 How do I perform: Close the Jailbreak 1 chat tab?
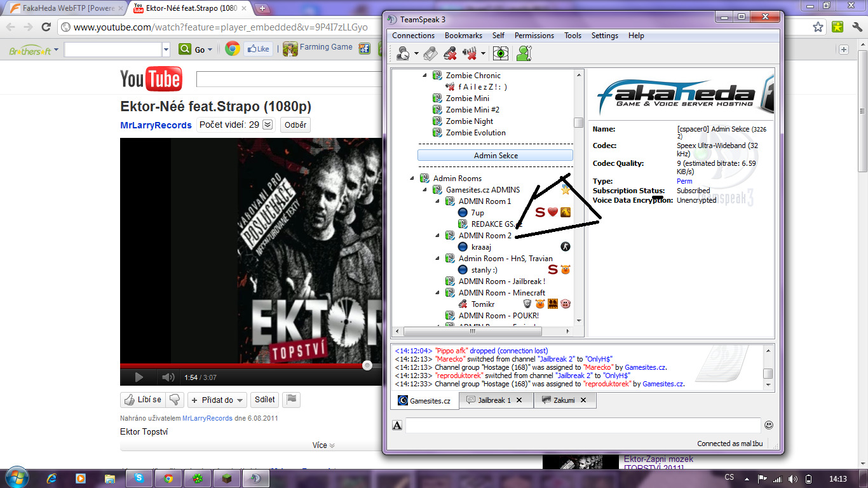pos(519,400)
